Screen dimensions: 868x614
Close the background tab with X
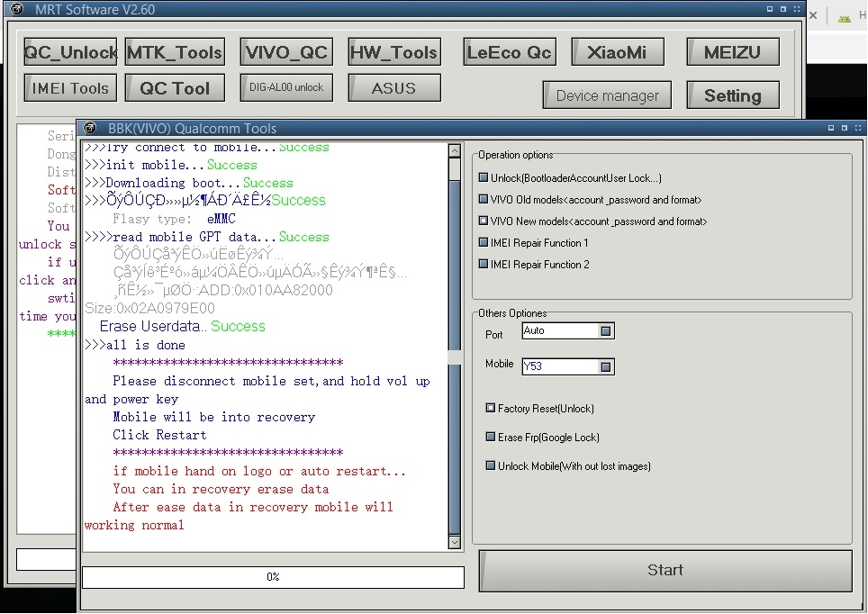tap(813, 15)
